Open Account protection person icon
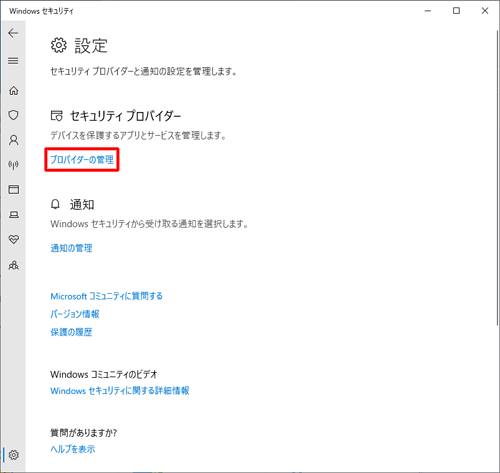Image resolution: width=500 pixels, height=473 pixels. pyautogui.click(x=13, y=140)
